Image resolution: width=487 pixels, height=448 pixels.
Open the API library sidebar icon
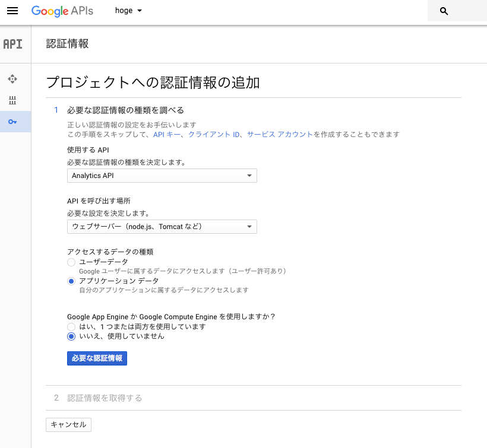12,101
